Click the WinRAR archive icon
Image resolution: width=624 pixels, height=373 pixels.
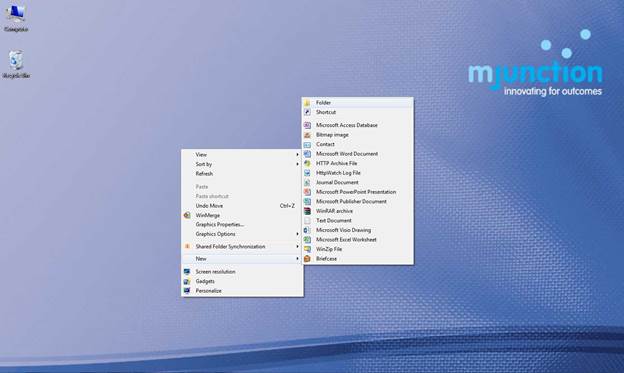click(307, 211)
